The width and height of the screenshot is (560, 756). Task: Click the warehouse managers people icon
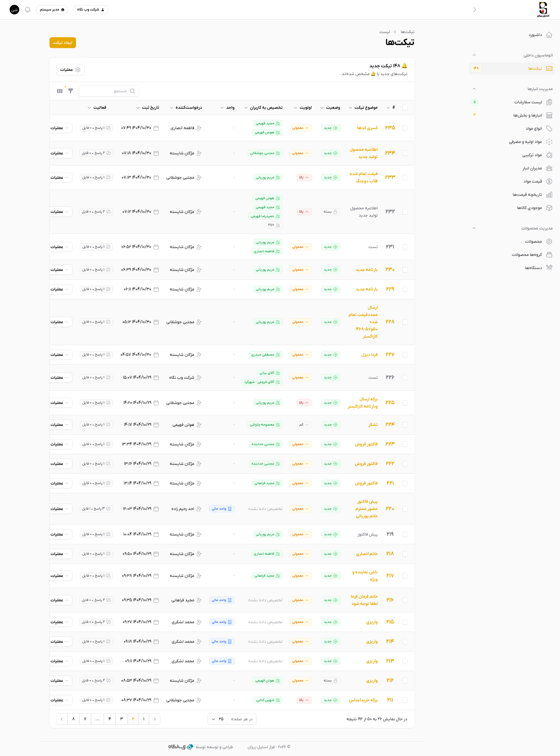point(549,168)
